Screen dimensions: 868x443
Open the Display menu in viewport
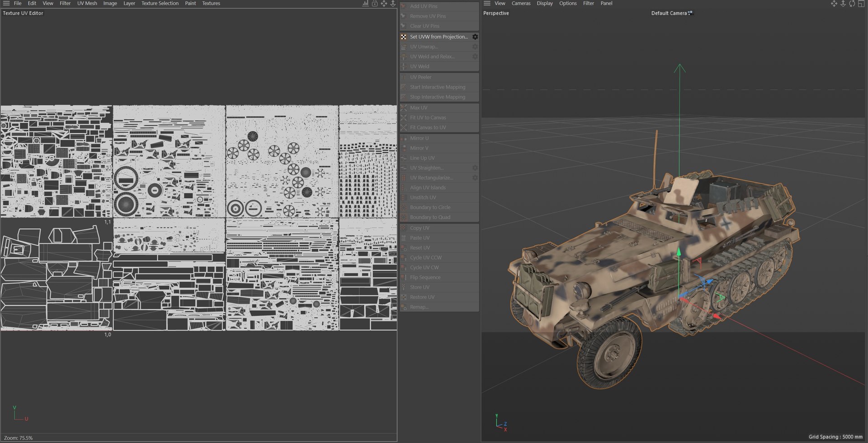545,3
